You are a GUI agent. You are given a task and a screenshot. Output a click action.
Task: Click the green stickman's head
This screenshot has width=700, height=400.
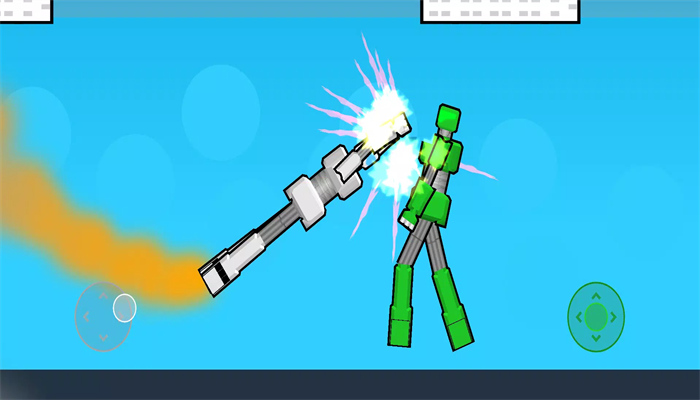448,118
